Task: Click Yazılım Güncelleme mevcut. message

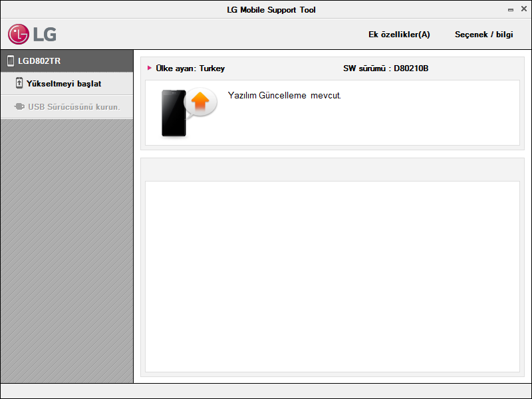Action: (x=285, y=96)
